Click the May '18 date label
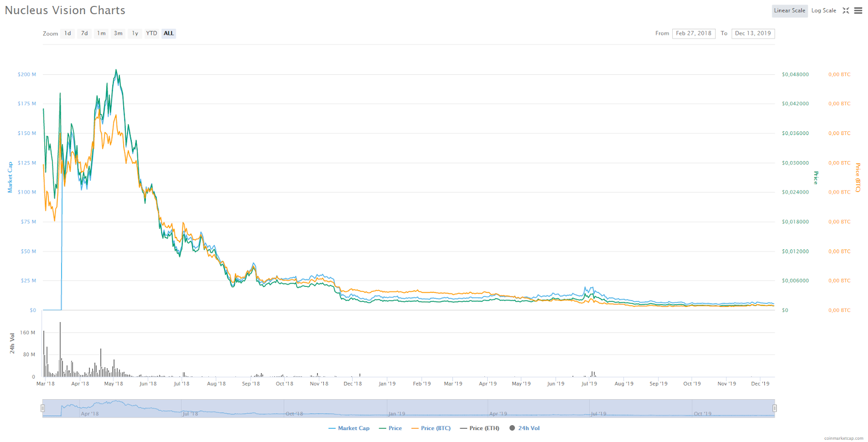Screen dimensions: 868x442 click(x=114, y=384)
